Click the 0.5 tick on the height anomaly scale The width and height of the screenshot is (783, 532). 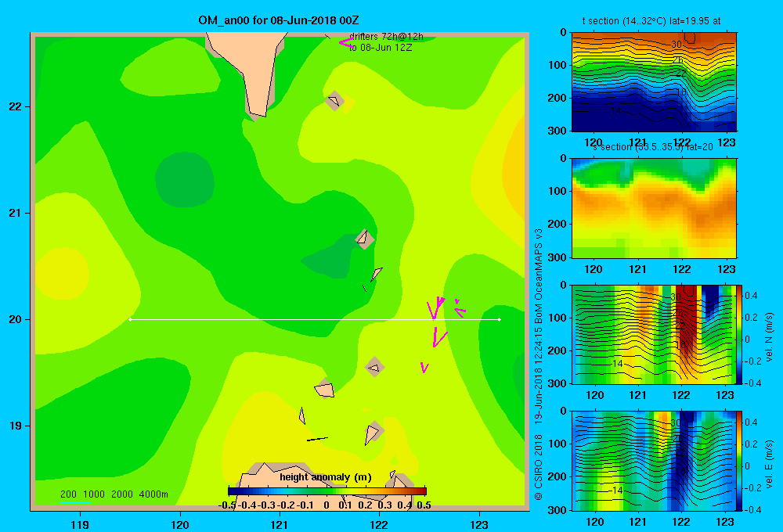[x=424, y=505]
